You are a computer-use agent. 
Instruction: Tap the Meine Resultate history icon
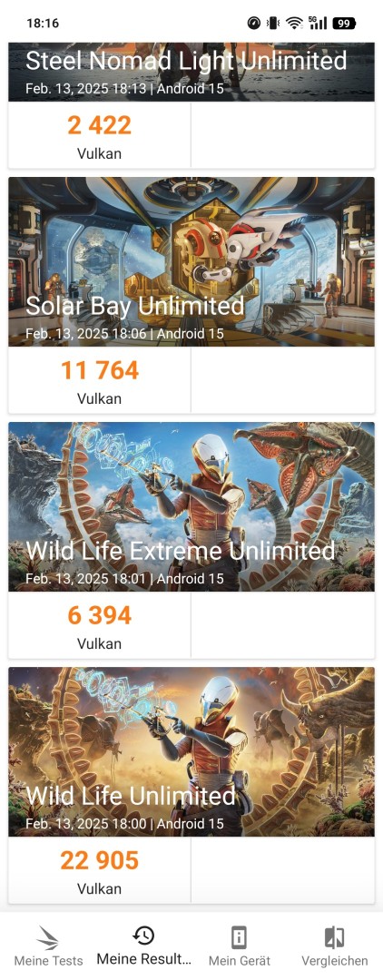(x=144, y=935)
